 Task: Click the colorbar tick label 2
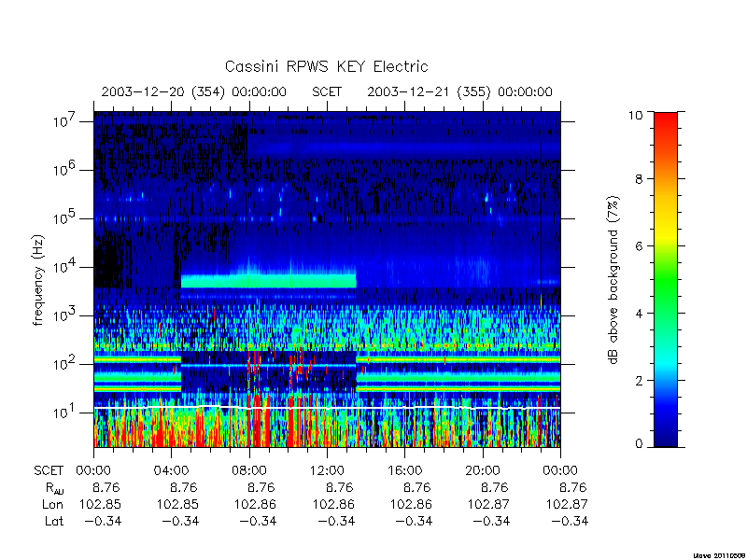639,381
